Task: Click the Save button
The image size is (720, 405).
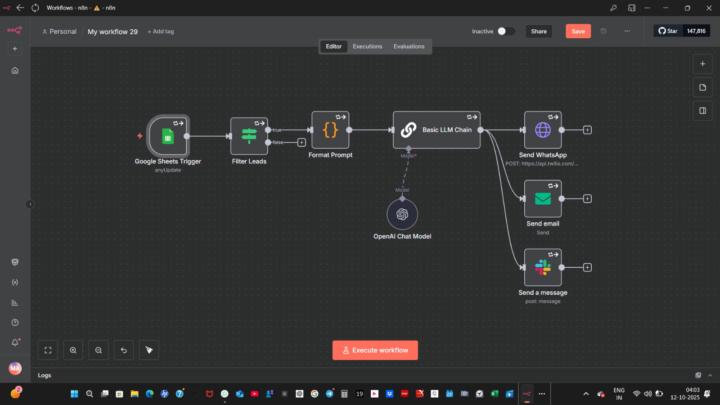Action: (x=577, y=31)
